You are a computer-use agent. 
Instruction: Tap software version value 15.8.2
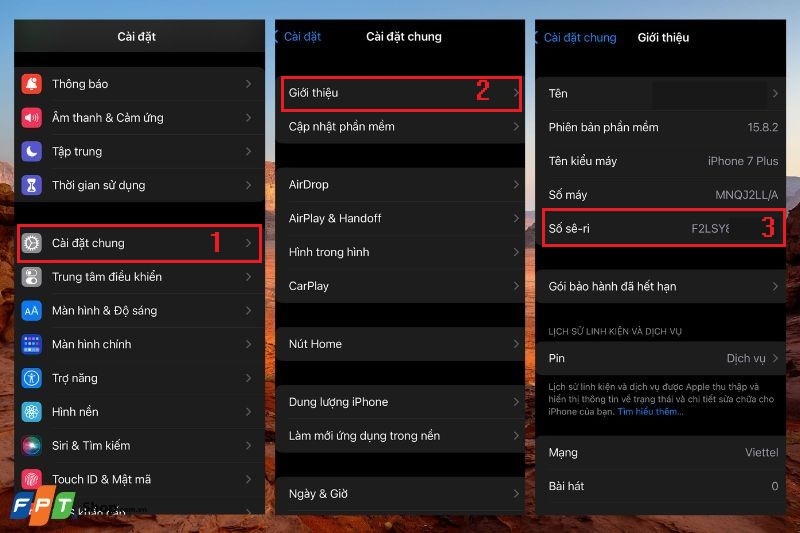[x=763, y=127]
